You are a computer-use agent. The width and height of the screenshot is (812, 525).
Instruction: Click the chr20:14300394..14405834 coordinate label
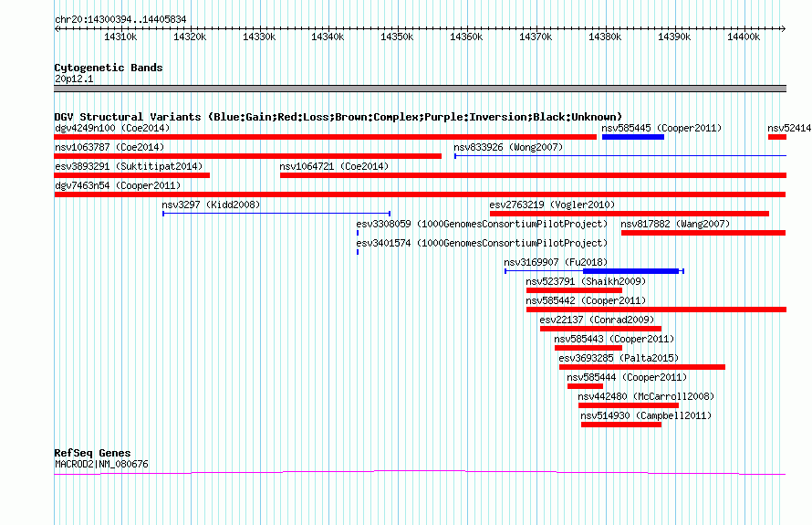(x=120, y=19)
